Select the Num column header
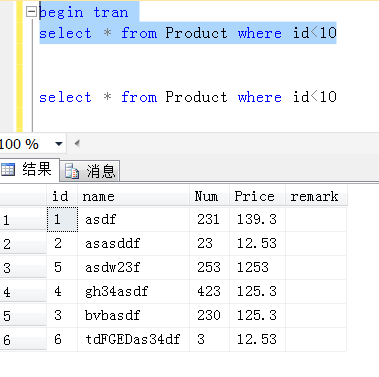 (x=209, y=196)
